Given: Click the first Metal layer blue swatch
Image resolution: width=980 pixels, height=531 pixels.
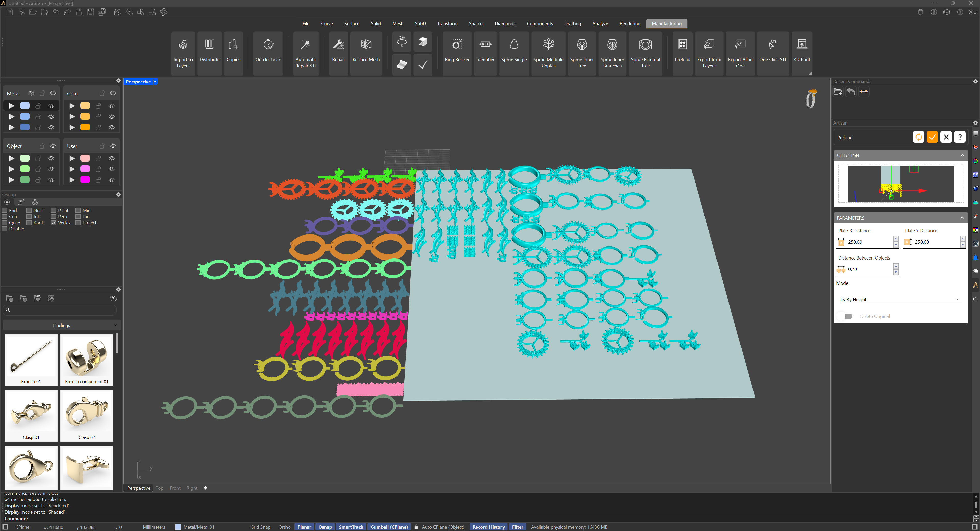Looking at the screenshot, I should 25,106.
